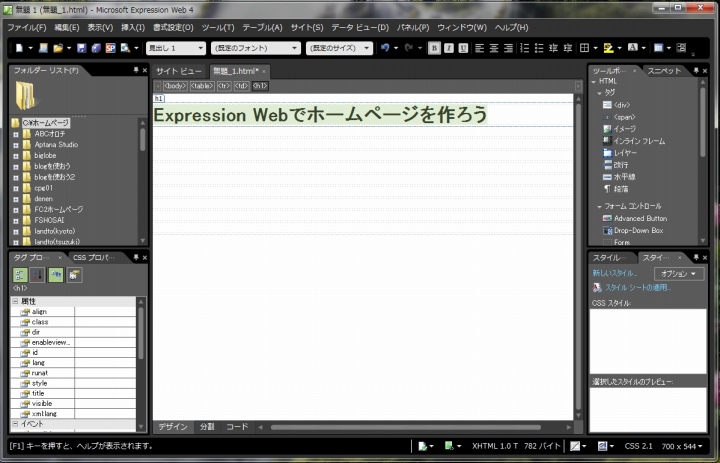Click the text highlight color icon

pos(608,48)
